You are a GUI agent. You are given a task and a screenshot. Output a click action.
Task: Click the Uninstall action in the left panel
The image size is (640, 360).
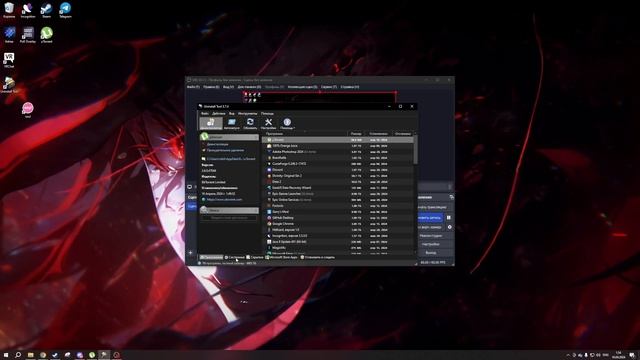217,144
